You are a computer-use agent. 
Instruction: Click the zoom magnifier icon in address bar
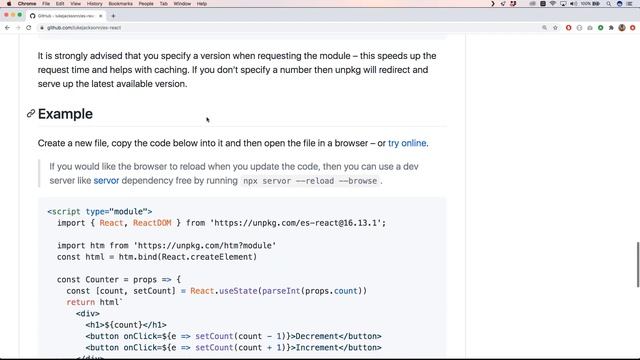point(544,28)
